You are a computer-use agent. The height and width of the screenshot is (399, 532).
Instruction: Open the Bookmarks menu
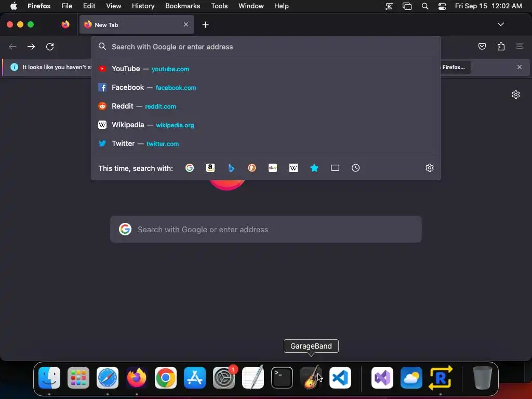(x=182, y=6)
